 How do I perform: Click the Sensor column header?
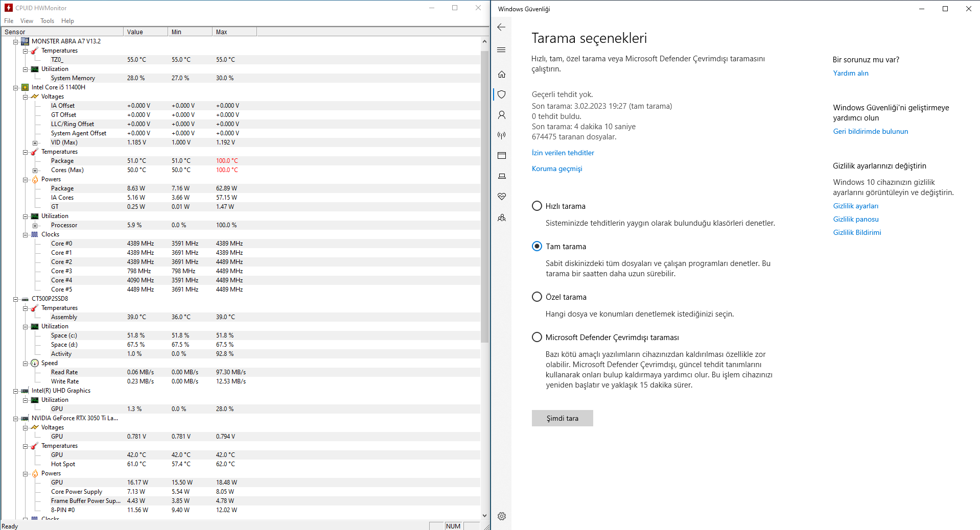[62, 32]
